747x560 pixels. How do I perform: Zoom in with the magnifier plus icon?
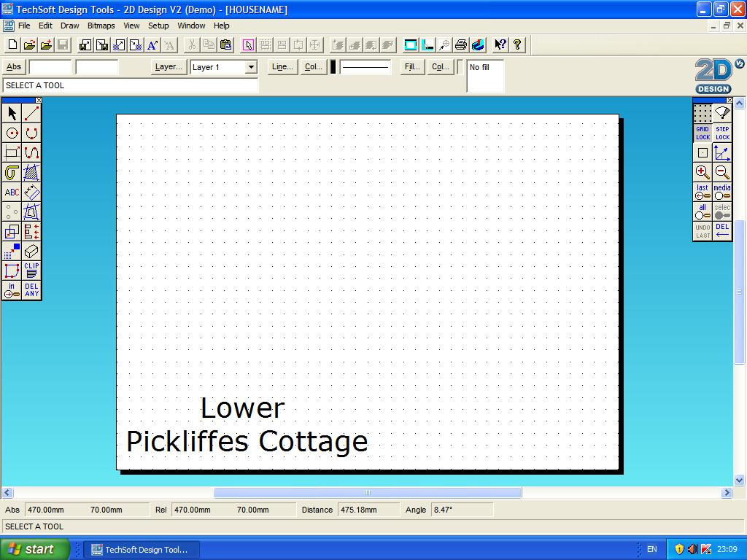coord(703,173)
